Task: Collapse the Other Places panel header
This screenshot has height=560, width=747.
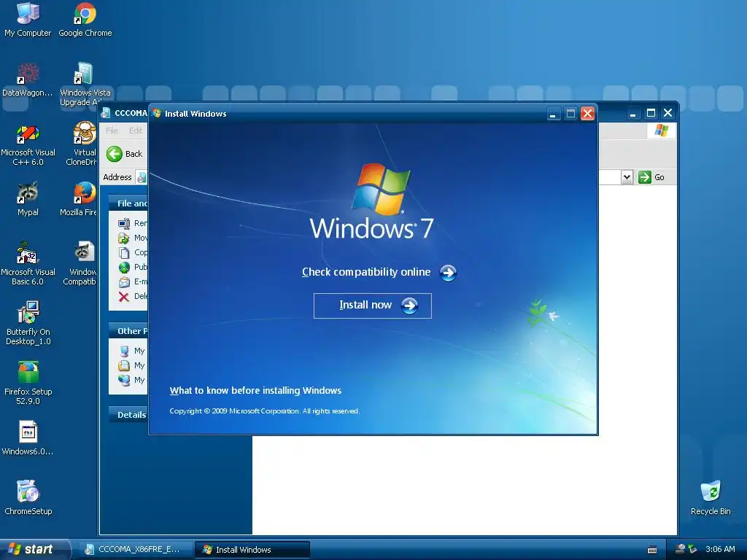Action: click(x=128, y=331)
